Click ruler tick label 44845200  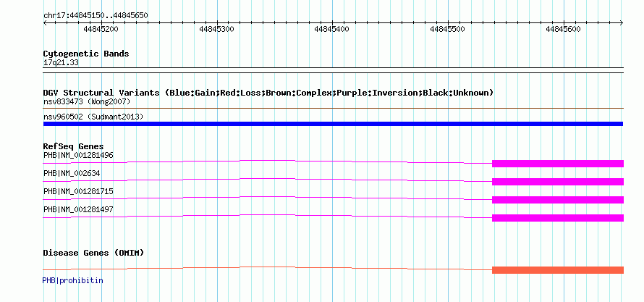(101, 29)
